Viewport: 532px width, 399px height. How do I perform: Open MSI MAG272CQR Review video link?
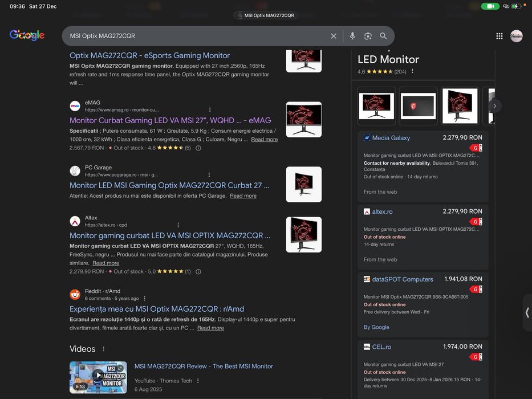point(204,366)
